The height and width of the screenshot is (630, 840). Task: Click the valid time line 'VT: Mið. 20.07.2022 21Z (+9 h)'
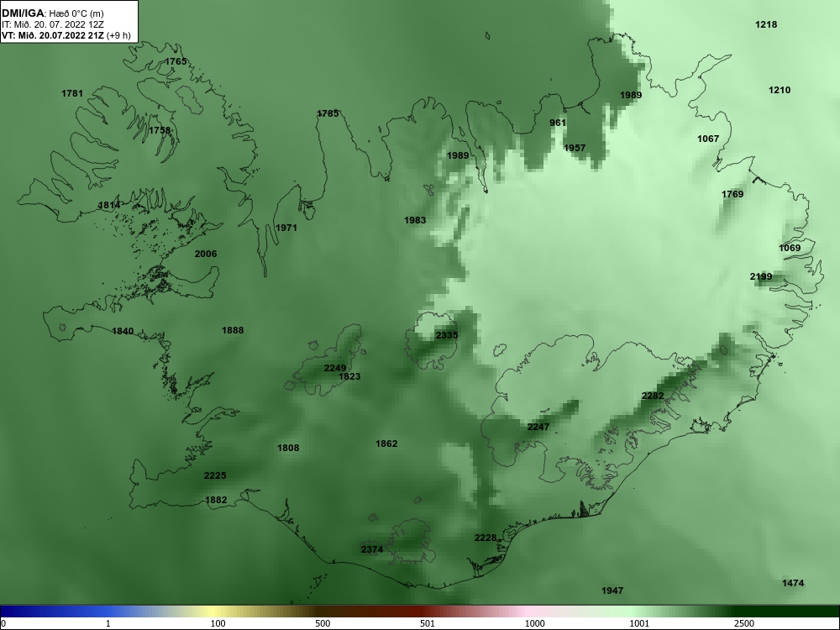pyautogui.click(x=66, y=35)
